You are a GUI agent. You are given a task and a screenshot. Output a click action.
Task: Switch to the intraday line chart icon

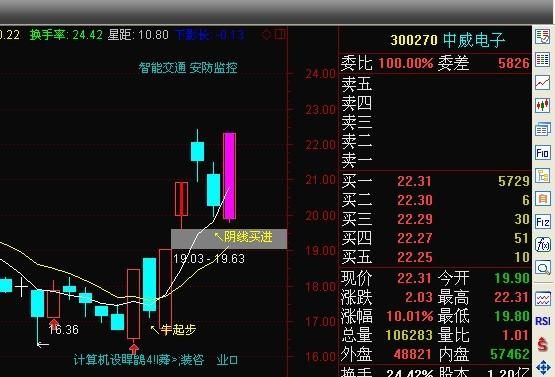pyautogui.click(x=543, y=82)
